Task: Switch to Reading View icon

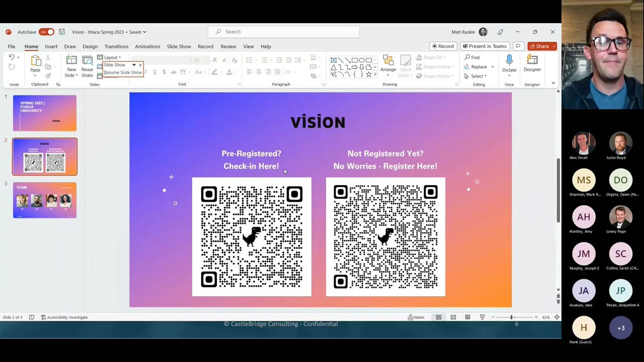Action: pyautogui.click(x=467, y=317)
